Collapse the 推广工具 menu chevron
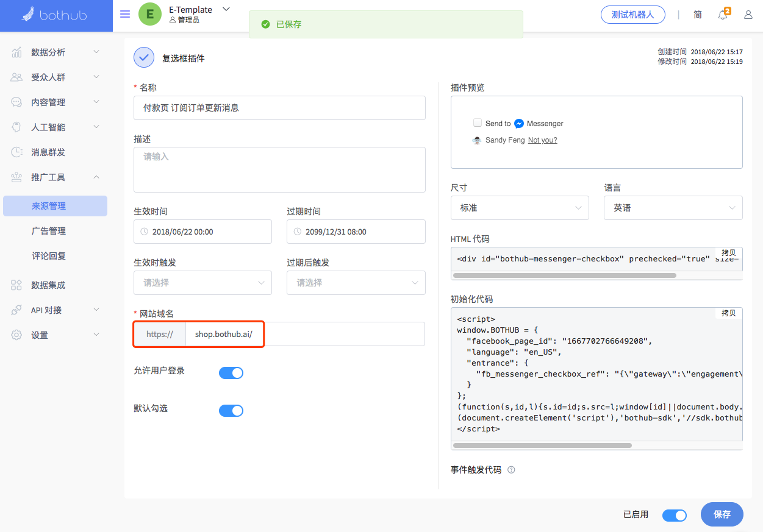 (96, 177)
